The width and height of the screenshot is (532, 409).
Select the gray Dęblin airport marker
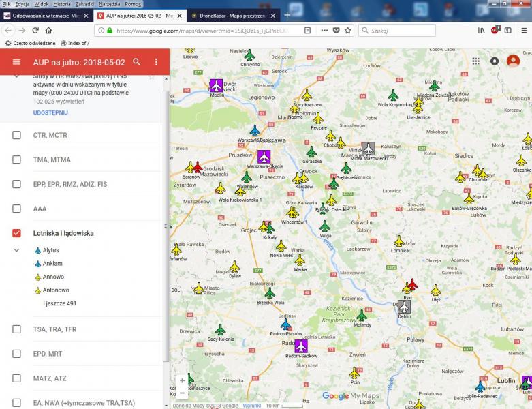(x=405, y=307)
